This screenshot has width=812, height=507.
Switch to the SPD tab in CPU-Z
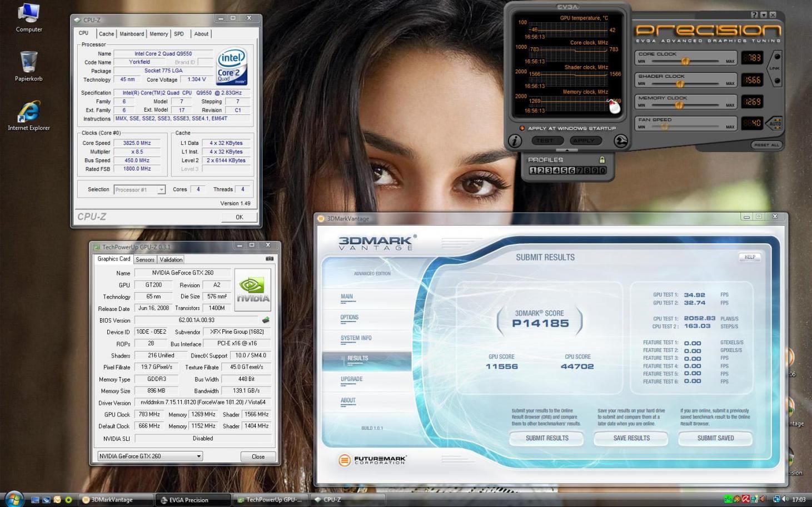click(x=178, y=34)
